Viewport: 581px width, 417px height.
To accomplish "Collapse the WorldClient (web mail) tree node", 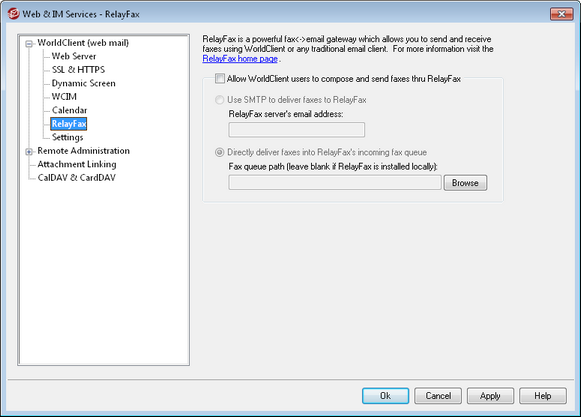I will [29, 44].
